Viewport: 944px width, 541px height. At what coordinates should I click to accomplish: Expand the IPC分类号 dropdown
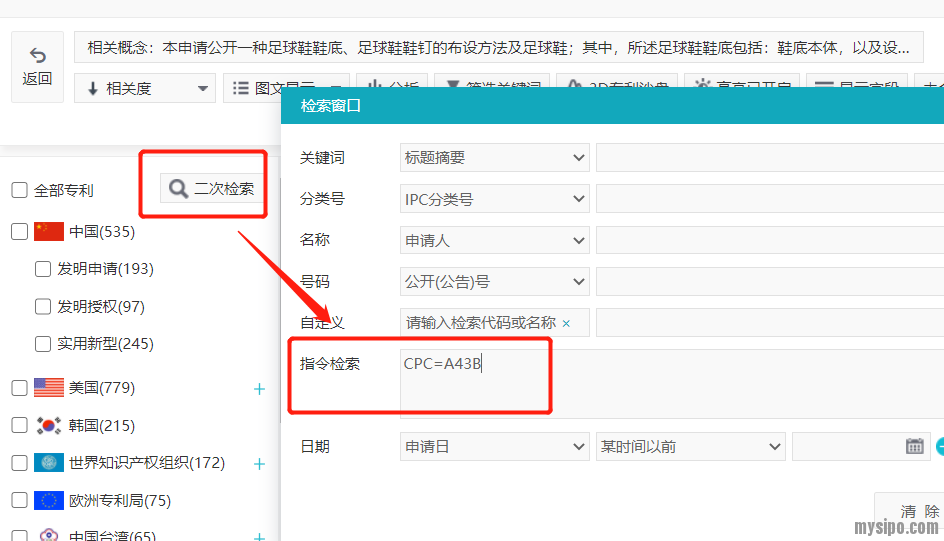click(x=494, y=199)
